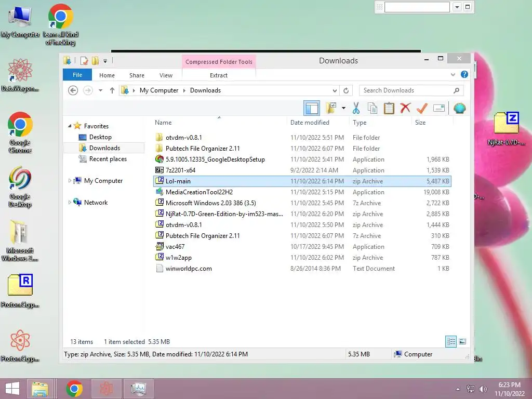532x399 pixels.
Task: Open the Extract ribbon tab
Action: tap(219, 75)
